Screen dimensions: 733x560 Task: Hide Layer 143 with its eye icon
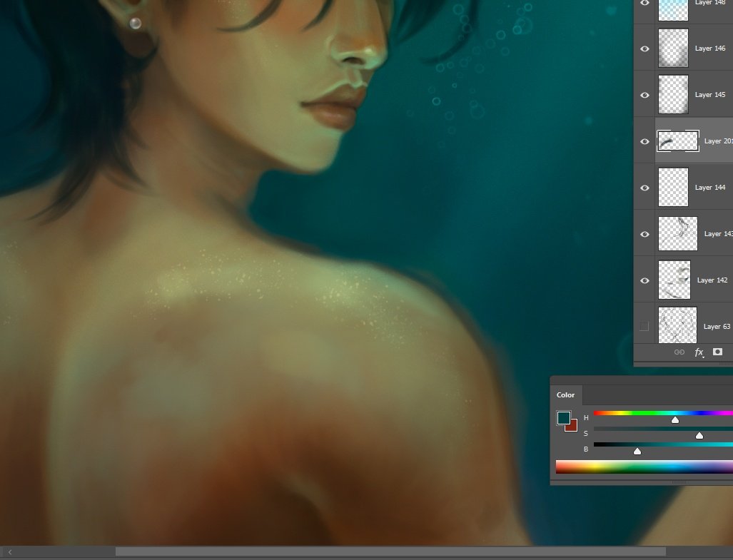coord(644,234)
